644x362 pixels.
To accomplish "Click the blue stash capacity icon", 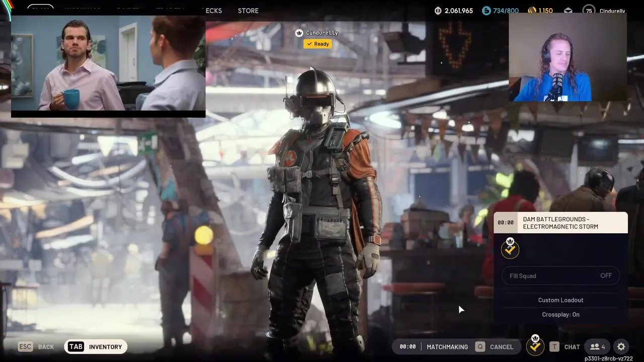I will pyautogui.click(x=486, y=11).
